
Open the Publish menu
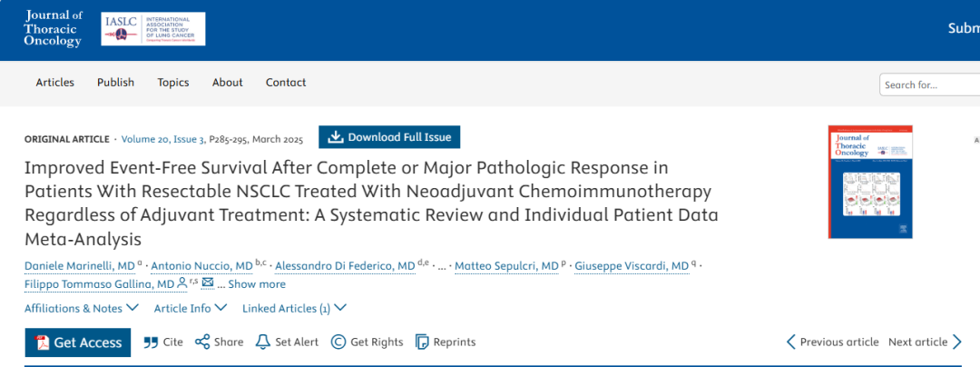(115, 83)
